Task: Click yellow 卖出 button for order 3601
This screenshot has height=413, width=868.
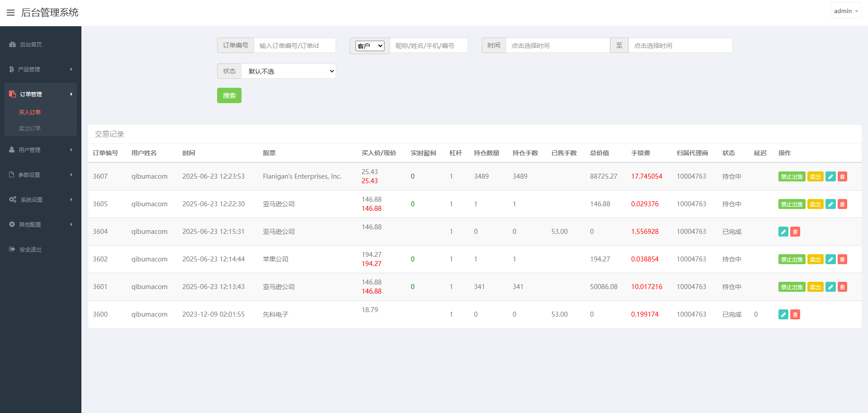Action: (815, 287)
